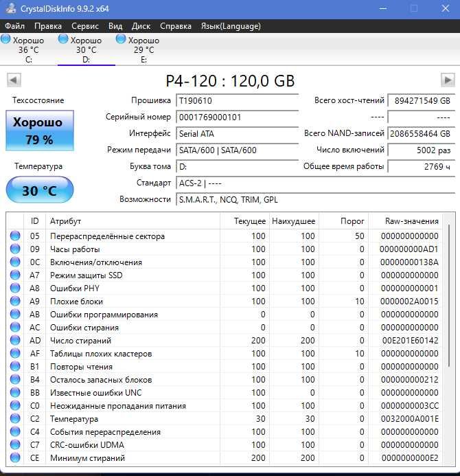Click status orb of События перераспределения row
The width and height of the screenshot is (460, 476).
coord(15,431)
